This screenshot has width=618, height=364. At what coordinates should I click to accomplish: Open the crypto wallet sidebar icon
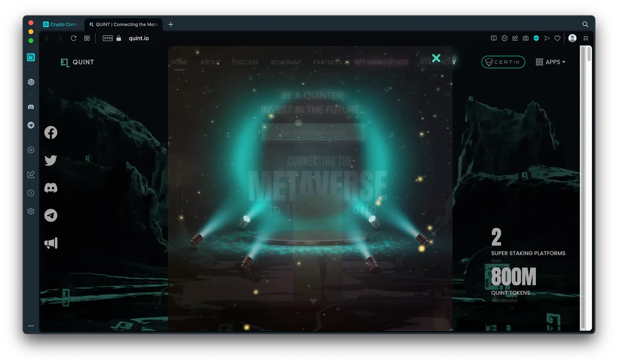point(31,57)
